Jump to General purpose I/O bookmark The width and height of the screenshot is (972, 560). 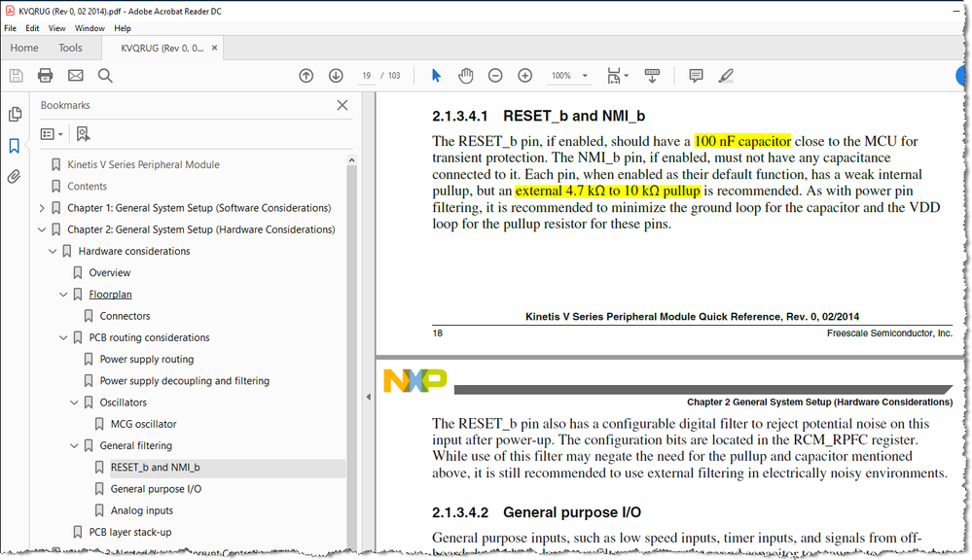(x=157, y=489)
